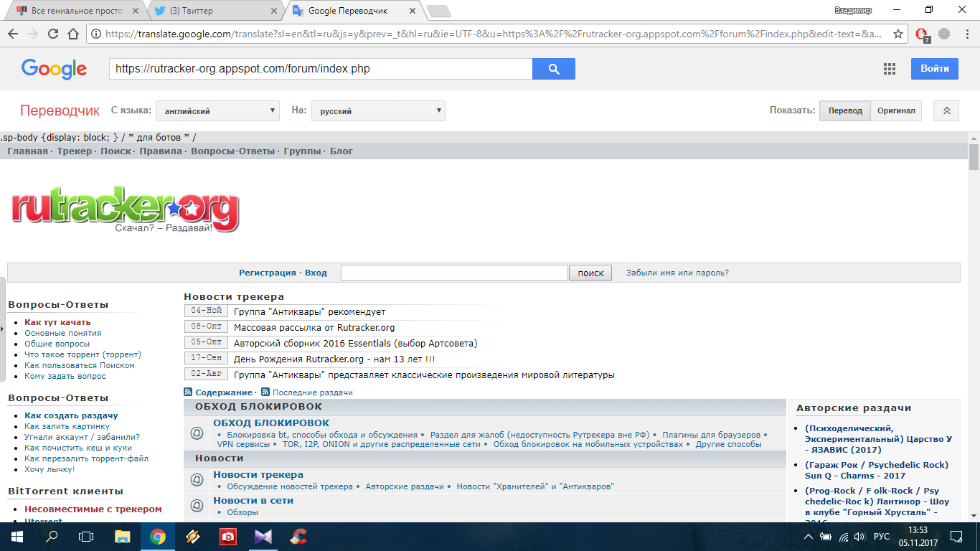The height and width of the screenshot is (551, 980).
Task: Show original page with Оригинал button
Action: [x=896, y=110]
